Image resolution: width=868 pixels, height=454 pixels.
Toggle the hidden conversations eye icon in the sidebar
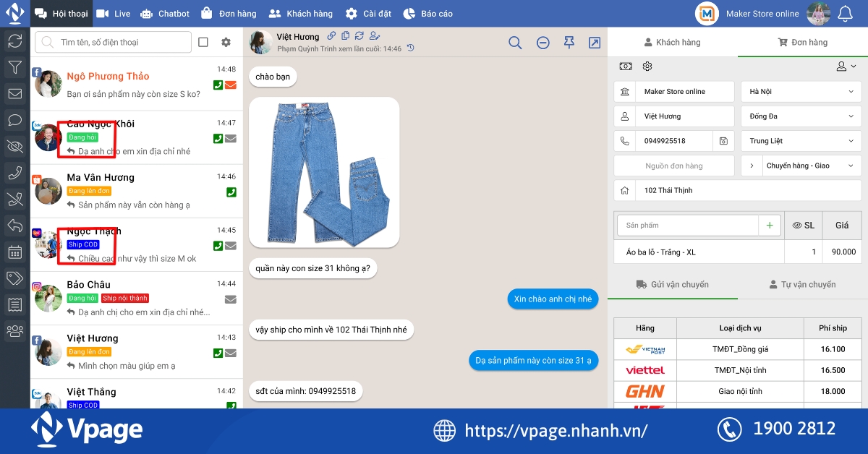click(14, 146)
